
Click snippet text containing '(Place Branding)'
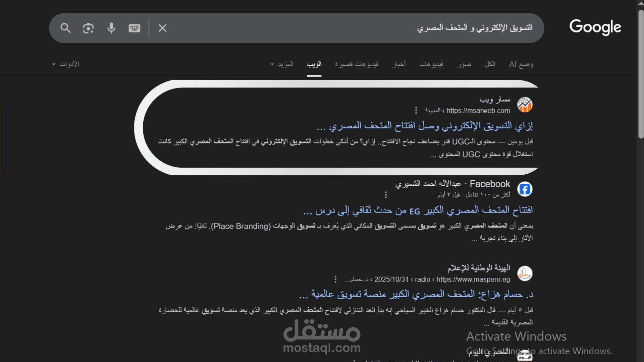(241, 226)
